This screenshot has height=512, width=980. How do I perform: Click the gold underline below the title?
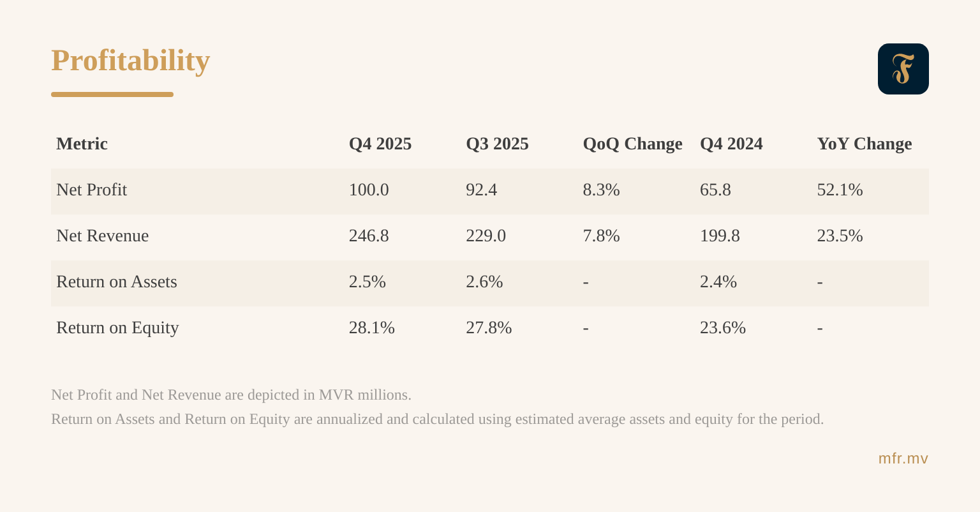click(x=112, y=94)
